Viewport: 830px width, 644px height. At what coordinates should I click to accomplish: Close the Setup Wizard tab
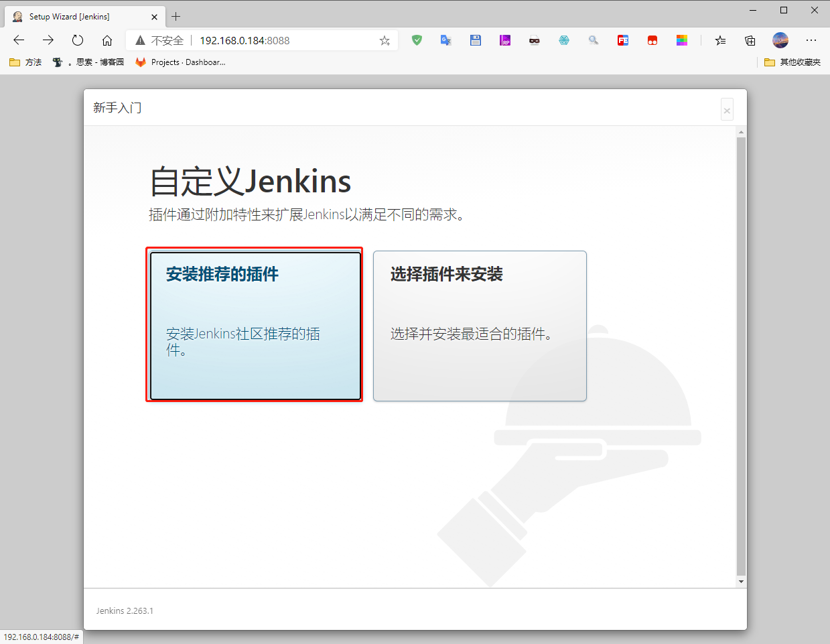click(155, 17)
